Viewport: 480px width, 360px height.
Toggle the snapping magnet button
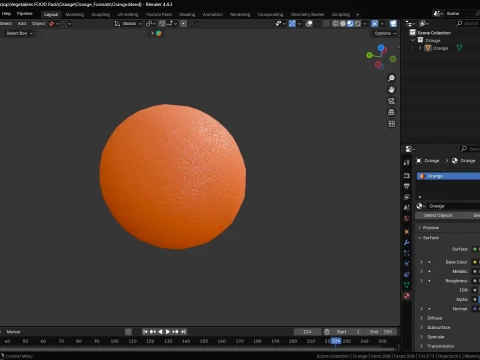pyautogui.click(x=162, y=23)
